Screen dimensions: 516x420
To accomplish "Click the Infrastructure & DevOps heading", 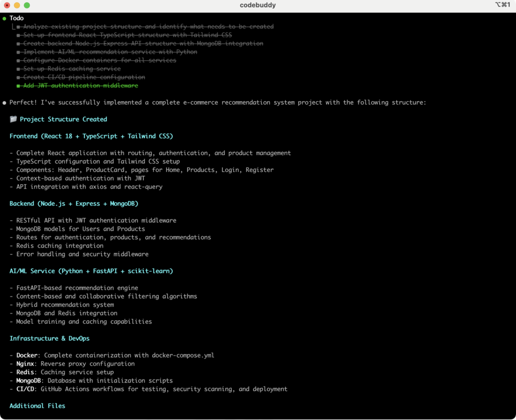I will click(x=49, y=338).
